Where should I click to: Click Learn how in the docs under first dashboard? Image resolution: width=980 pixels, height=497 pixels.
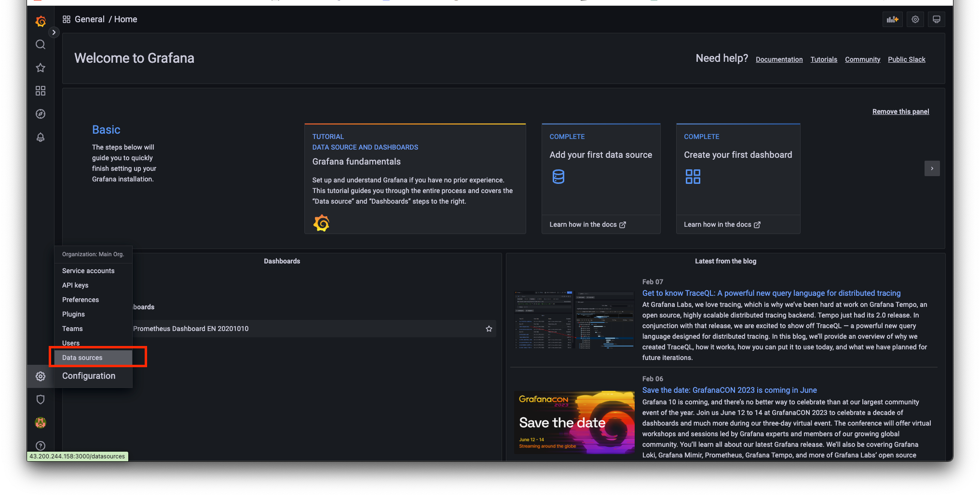(722, 224)
